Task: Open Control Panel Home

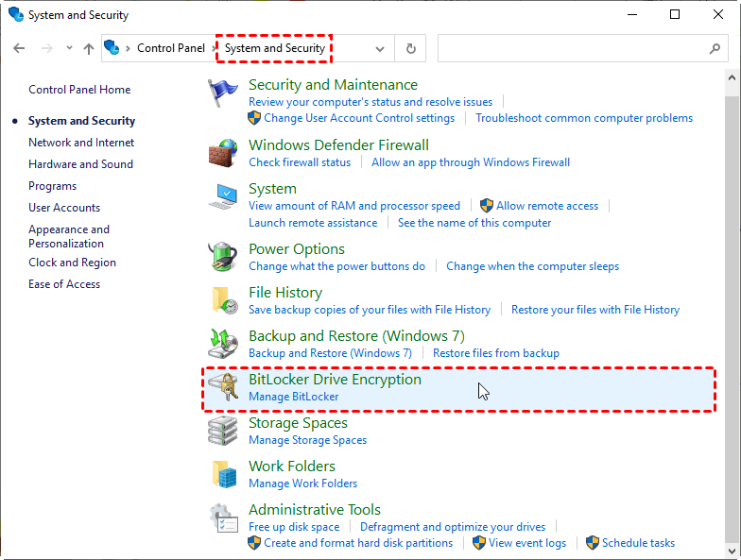Action: [79, 90]
